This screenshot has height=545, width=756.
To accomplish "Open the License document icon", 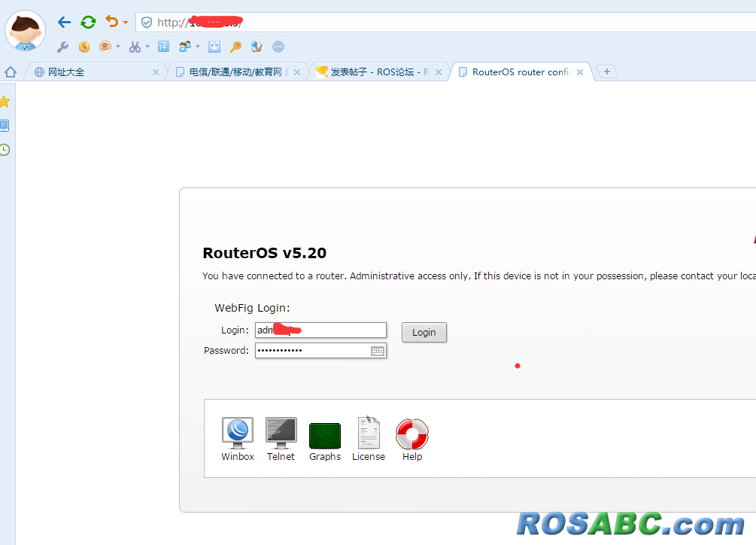I will pyautogui.click(x=369, y=433).
